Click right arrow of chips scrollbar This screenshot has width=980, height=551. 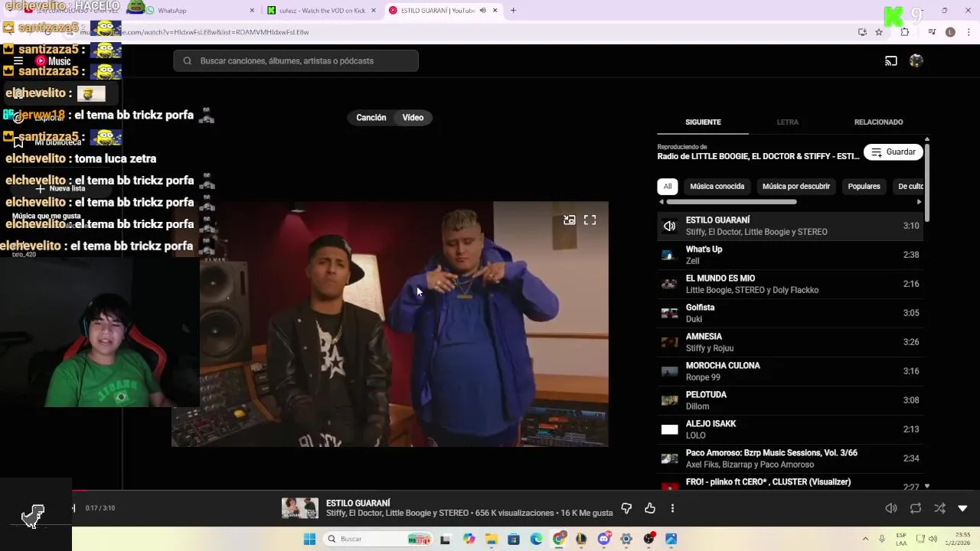(919, 202)
